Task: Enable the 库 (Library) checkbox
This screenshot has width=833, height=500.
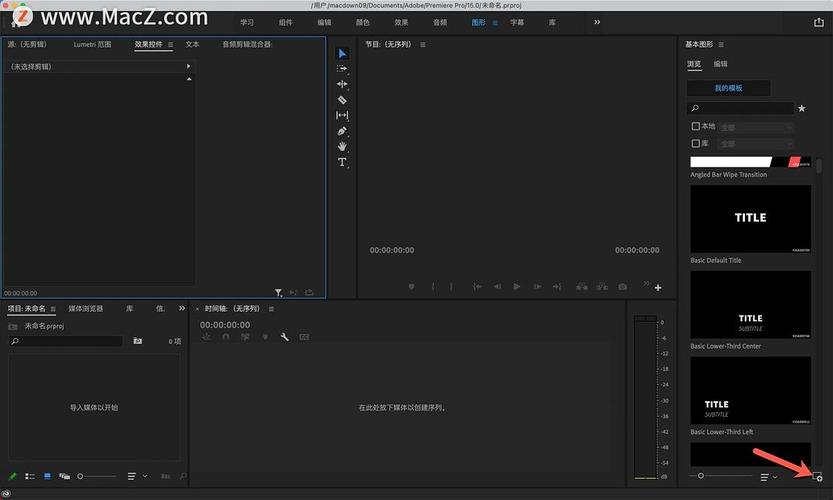Action: [696, 144]
